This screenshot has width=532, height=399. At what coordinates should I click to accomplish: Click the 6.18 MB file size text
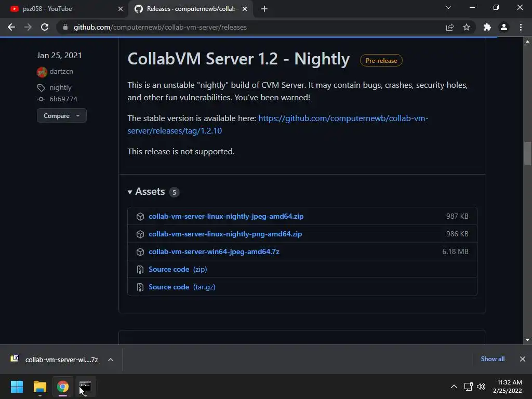coord(455,252)
